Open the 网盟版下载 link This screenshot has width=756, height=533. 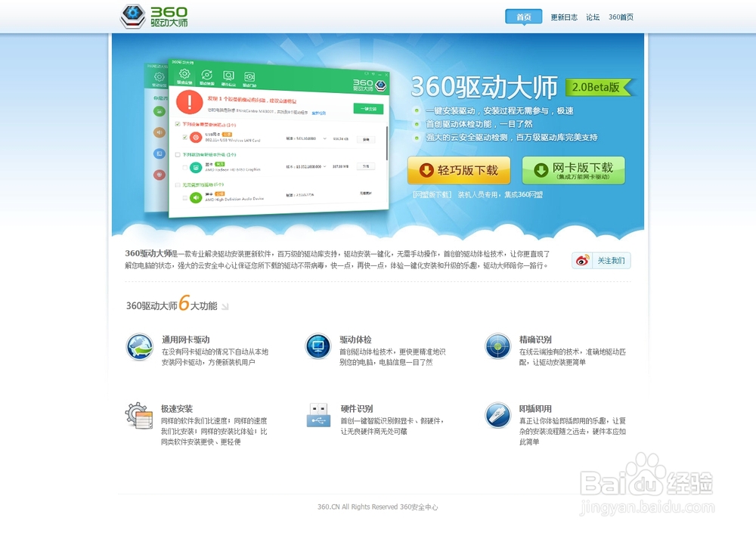pyautogui.click(x=432, y=195)
